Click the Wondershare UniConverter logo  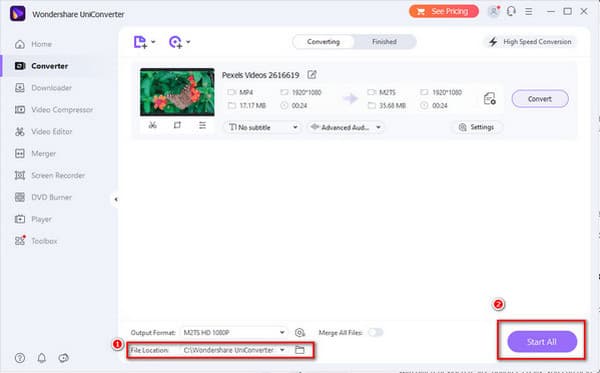(x=18, y=14)
